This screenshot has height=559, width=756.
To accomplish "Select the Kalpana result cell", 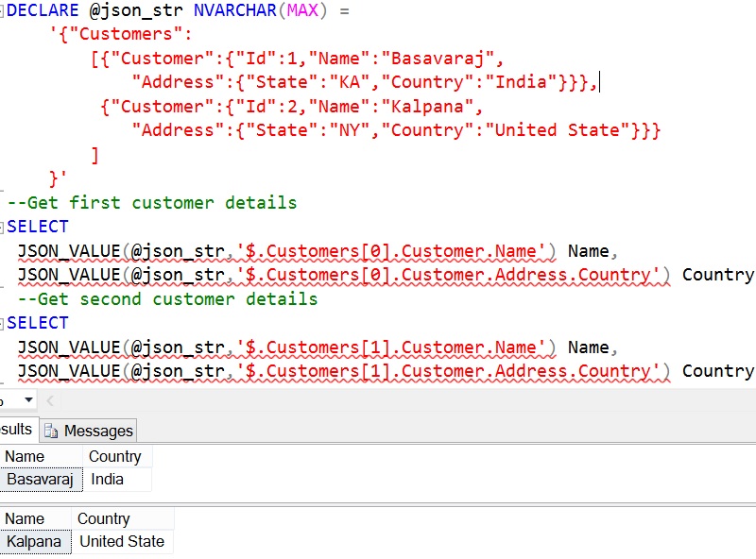I will coord(35,542).
